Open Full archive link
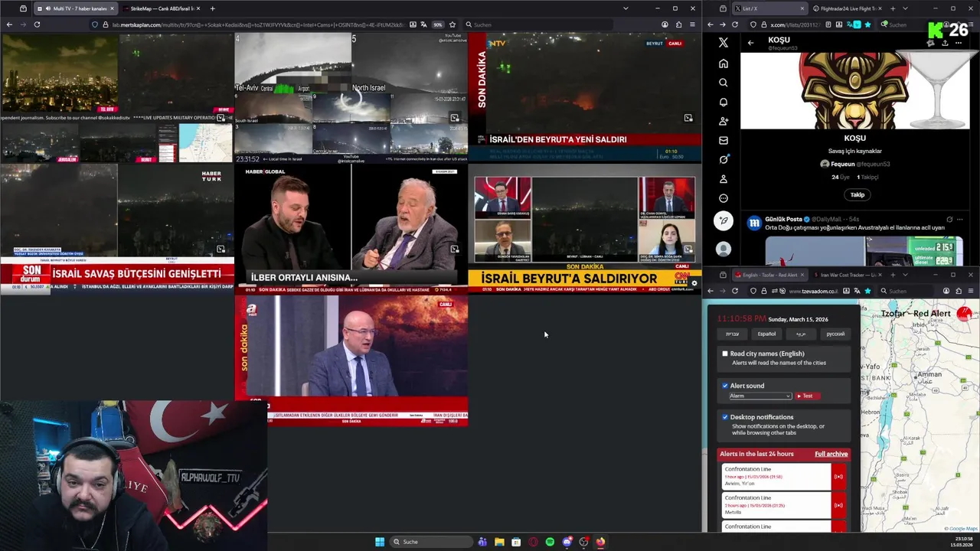Viewport: 980px width, 551px height. point(831,454)
